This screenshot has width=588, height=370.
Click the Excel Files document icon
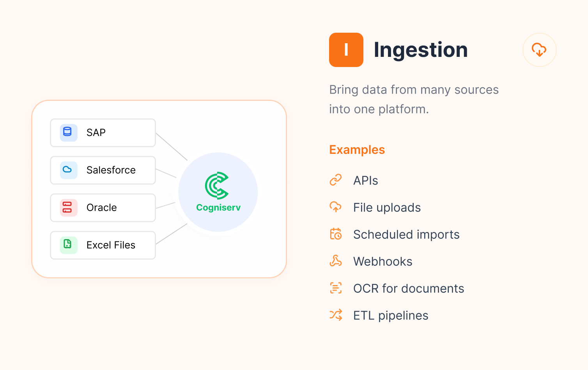point(68,245)
